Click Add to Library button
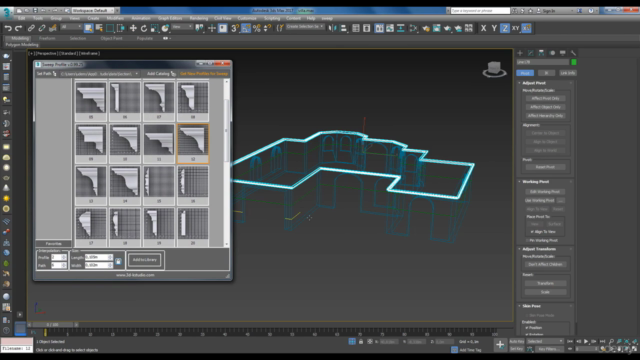 point(144,260)
